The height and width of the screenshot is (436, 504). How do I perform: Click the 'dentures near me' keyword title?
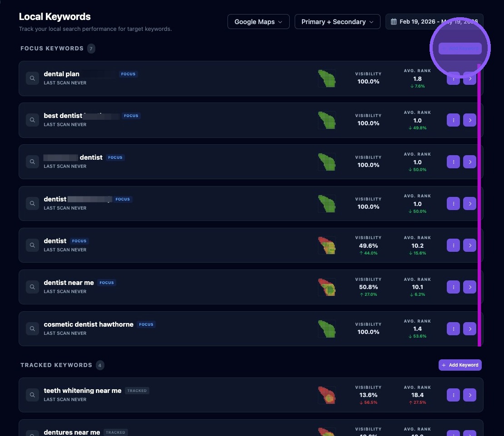coord(72,432)
